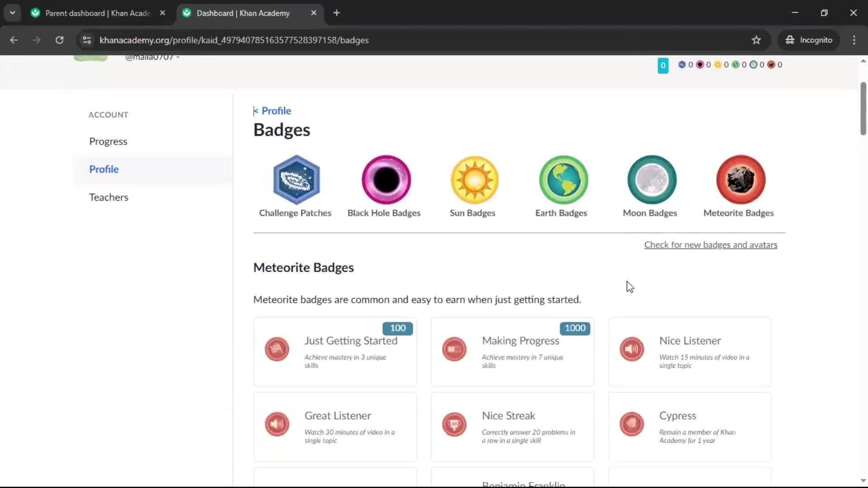Screen dimensions: 868x488
Task: Open the tab search dropdown arrow
Action: [x=12, y=13]
